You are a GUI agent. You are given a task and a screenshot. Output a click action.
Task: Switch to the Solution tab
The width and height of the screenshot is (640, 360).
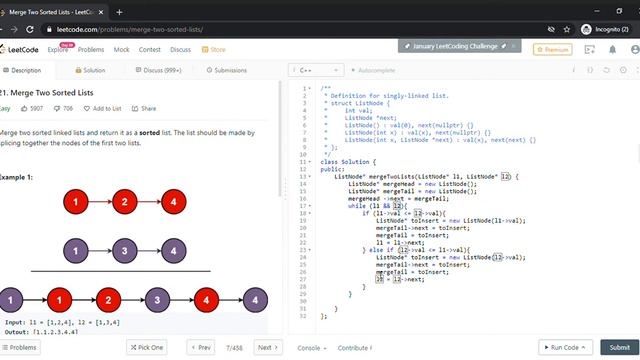pos(90,70)
